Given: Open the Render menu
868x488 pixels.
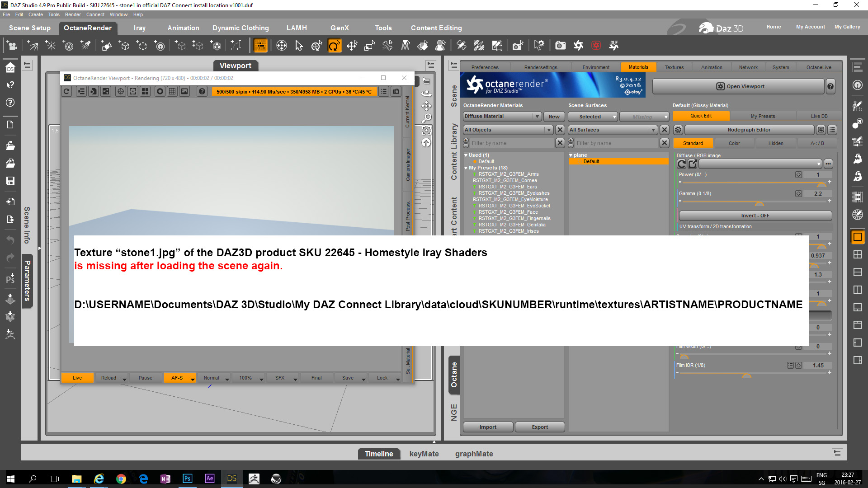Looking at the screenshot, I should pyautogui.click(x=72, y=14).
